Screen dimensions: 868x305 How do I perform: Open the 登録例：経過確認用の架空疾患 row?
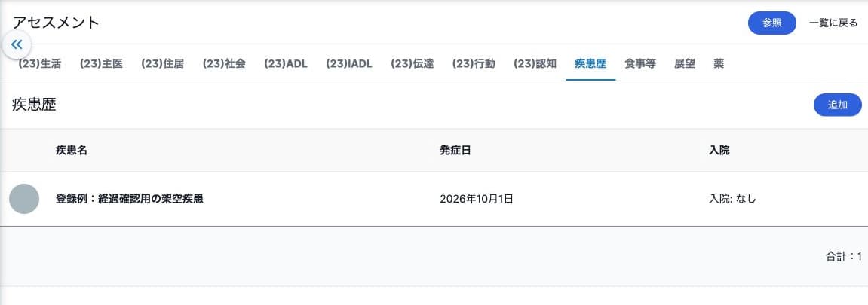tap(434, 199)
